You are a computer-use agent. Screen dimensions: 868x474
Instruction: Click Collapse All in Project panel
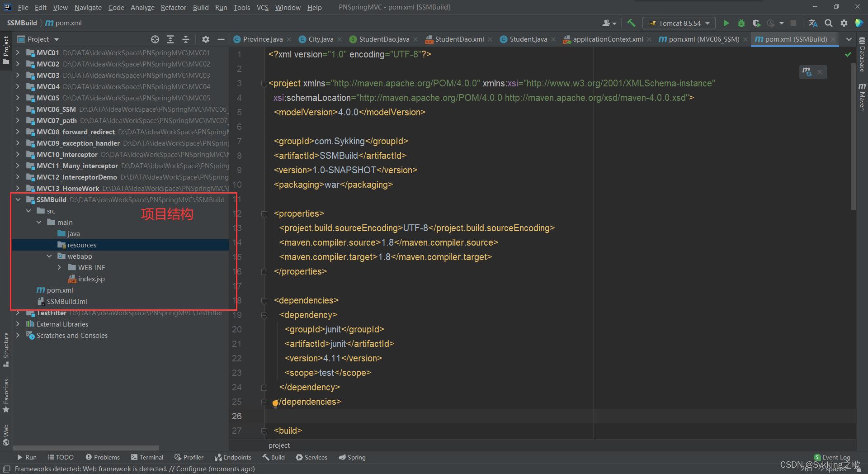click(x=186, y=39)
